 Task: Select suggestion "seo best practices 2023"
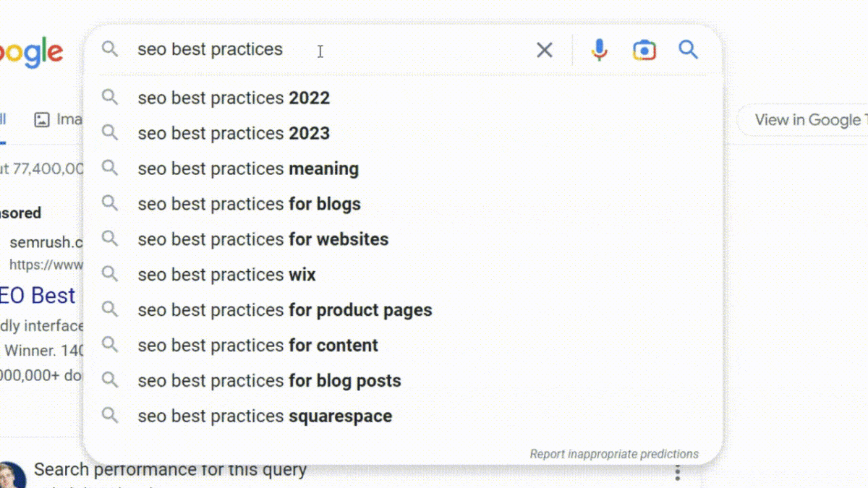(234, 133)
